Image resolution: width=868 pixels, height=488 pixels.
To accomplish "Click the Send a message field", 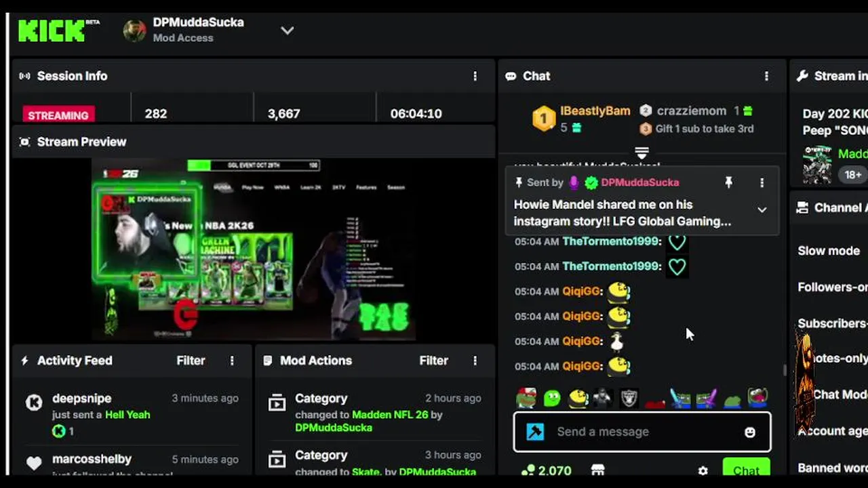I will [x=642, y=432].
